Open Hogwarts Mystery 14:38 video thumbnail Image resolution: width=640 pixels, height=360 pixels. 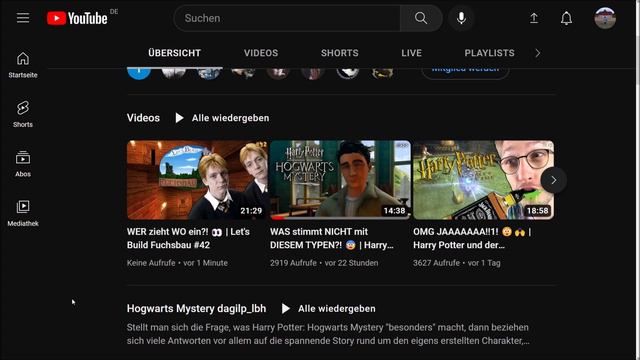(340, 180)
